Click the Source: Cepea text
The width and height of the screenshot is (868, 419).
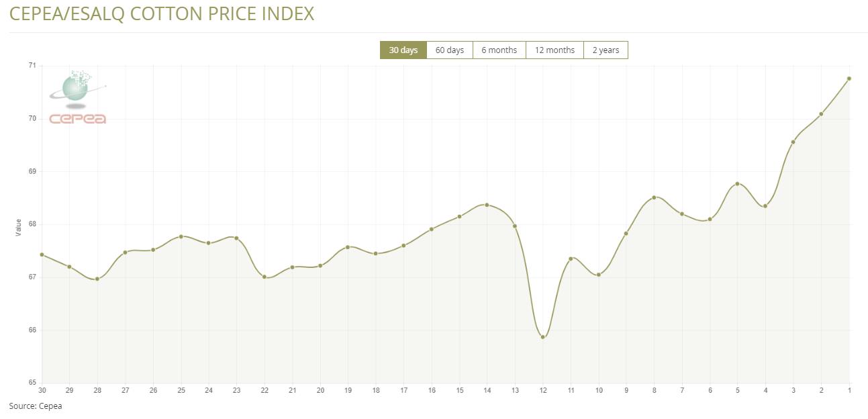(x=36, y=406)
